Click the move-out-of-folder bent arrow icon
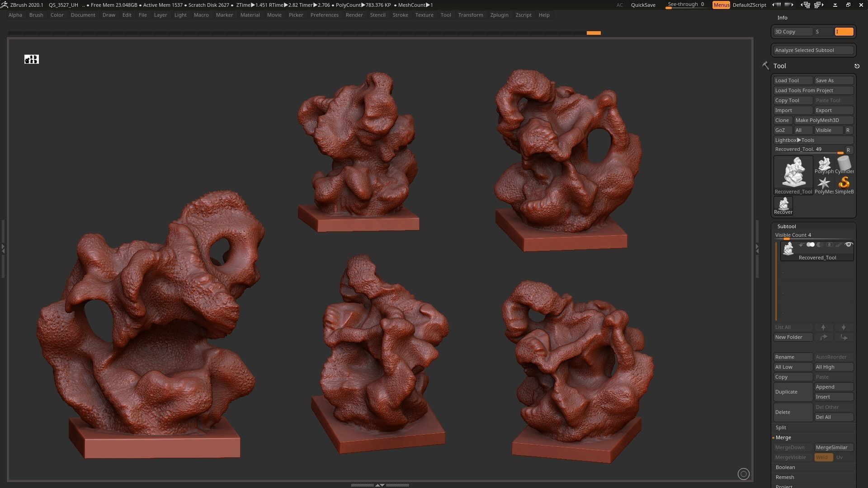The image size is (868, 488). [x=844, y=337]
